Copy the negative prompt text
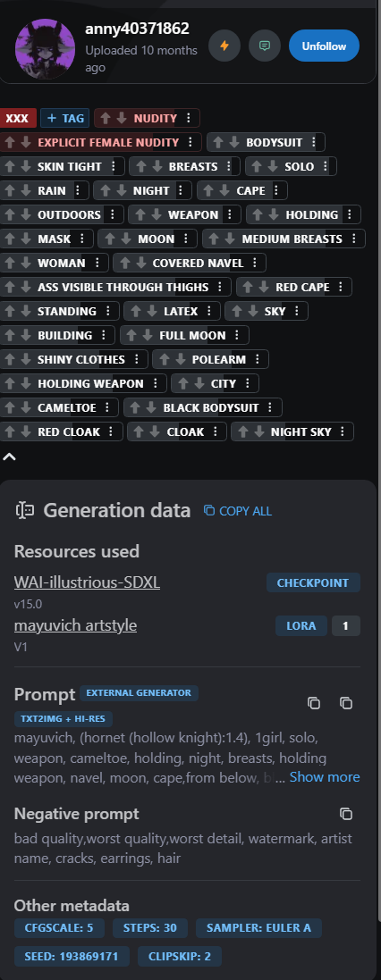381x980 pixels. tap(346, 814)
